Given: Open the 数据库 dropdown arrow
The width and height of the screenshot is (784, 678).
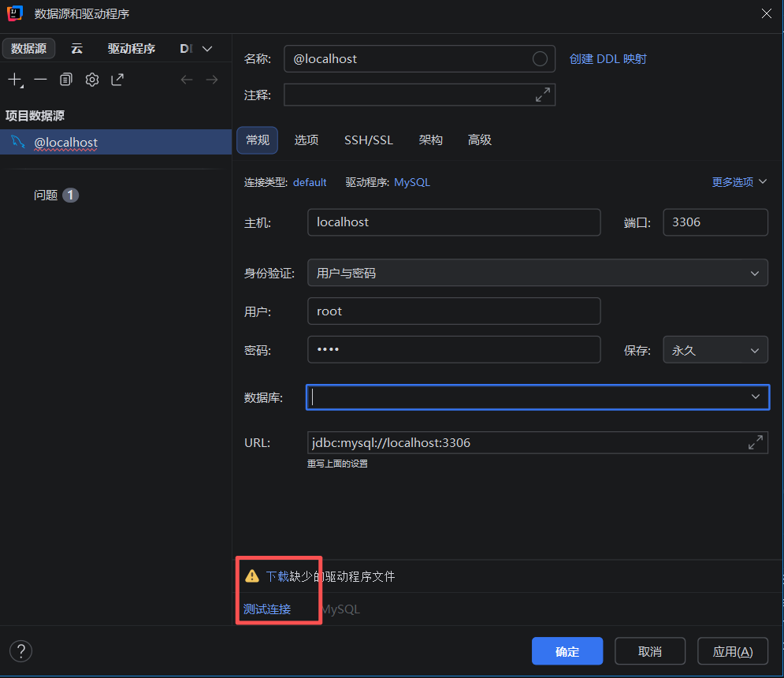Looking at the screenshot, I should (x=755, y=397).
